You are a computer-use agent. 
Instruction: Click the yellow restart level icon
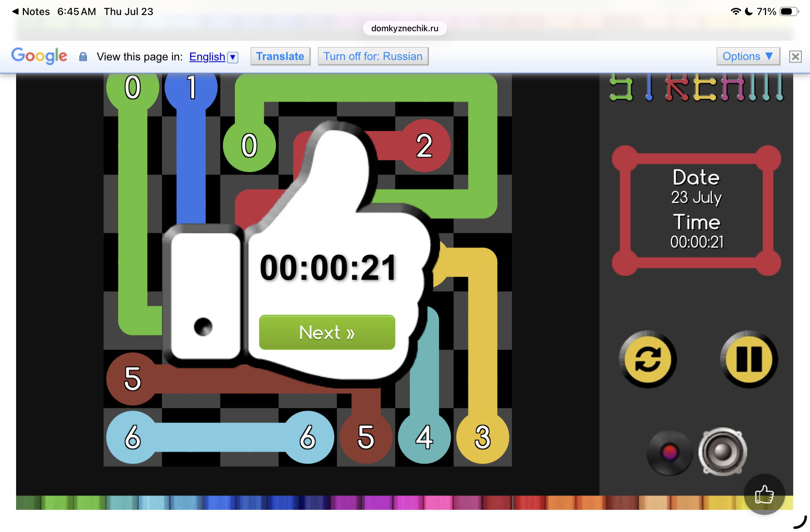click(x=648, y=359)
